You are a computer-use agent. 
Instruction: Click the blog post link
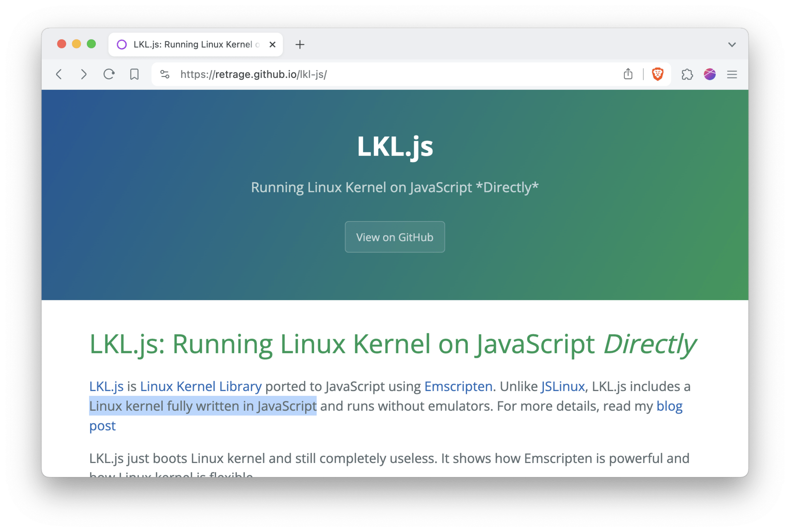669,406
